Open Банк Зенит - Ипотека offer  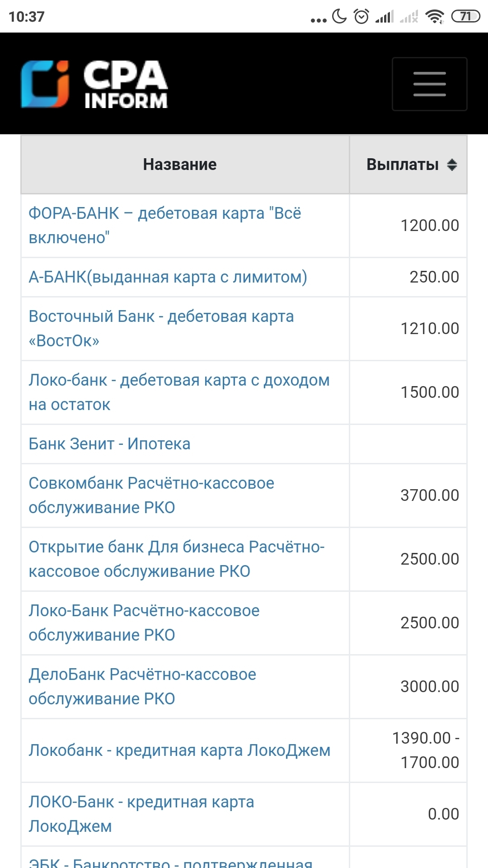pos(109,443)
